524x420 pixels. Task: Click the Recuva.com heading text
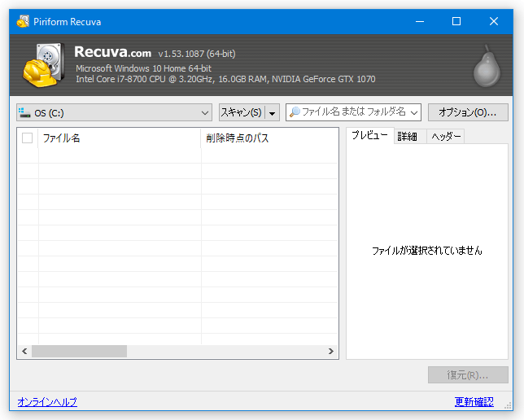112,52
